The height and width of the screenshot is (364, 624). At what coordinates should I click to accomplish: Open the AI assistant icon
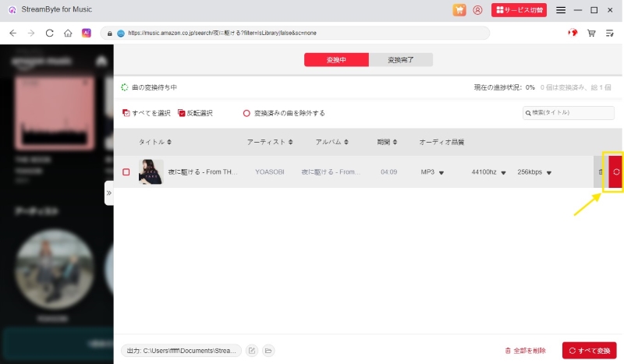pos(87,33)
